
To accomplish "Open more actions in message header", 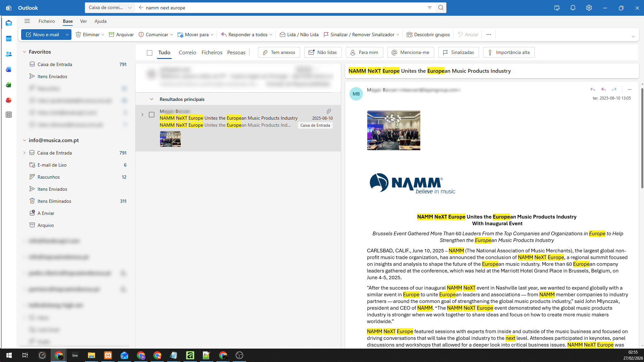I will pyautogui.click(x=630, y=89).
